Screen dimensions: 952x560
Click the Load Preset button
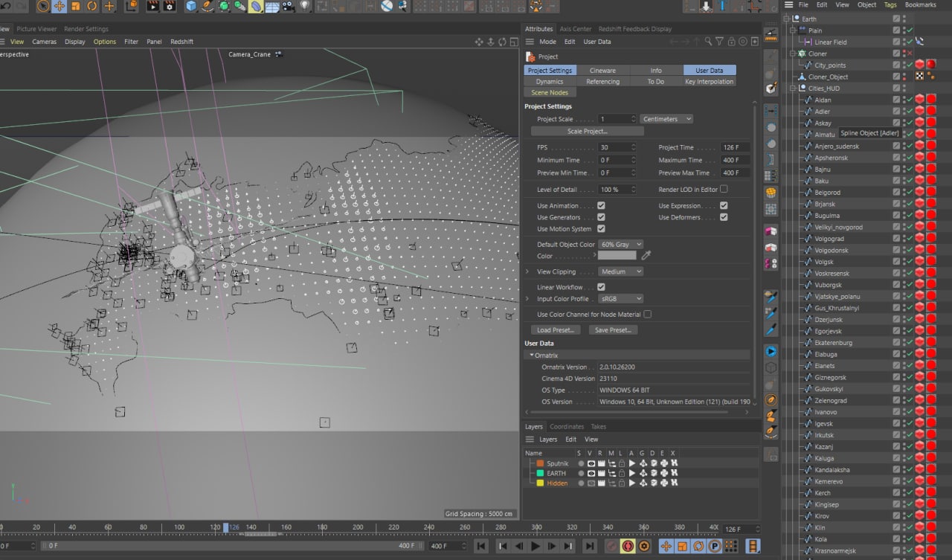point(556,330)
